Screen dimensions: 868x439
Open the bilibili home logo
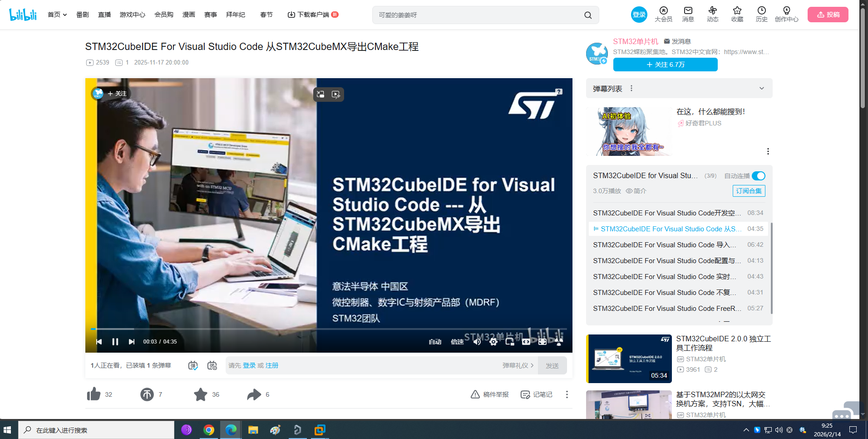pos(23,15)
